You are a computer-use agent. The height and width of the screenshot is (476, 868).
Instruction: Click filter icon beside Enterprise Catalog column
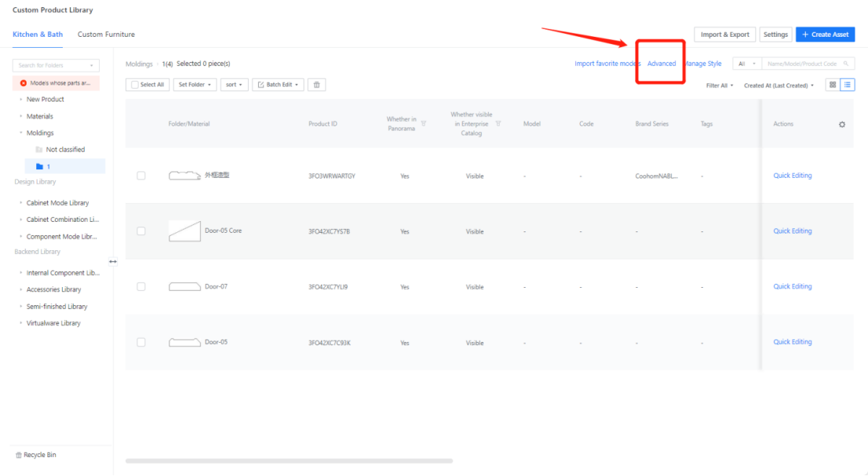(x=498, y=124)
